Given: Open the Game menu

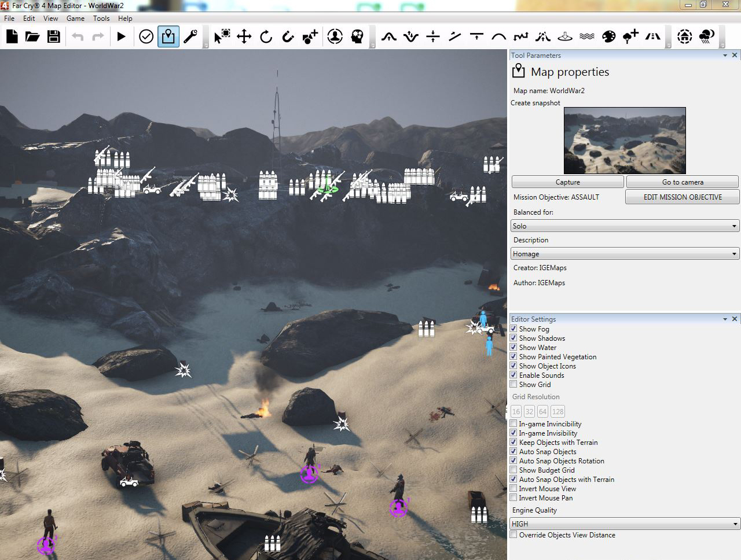Looking at the screenshot, I should (x=75, y=19).
